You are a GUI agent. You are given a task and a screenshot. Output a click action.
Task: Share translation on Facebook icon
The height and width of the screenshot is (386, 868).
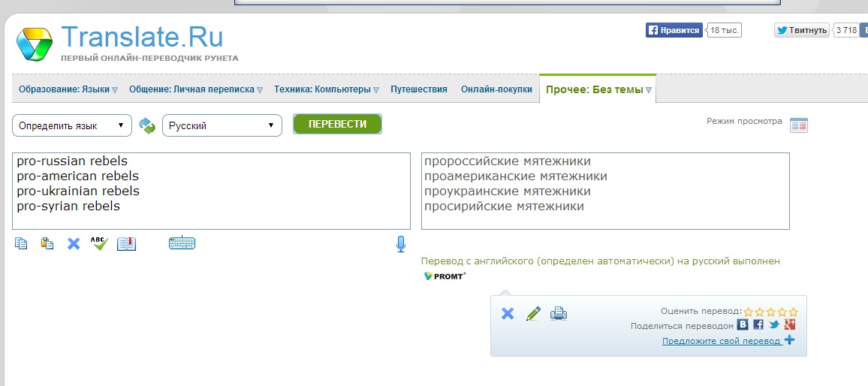(758, 325)
